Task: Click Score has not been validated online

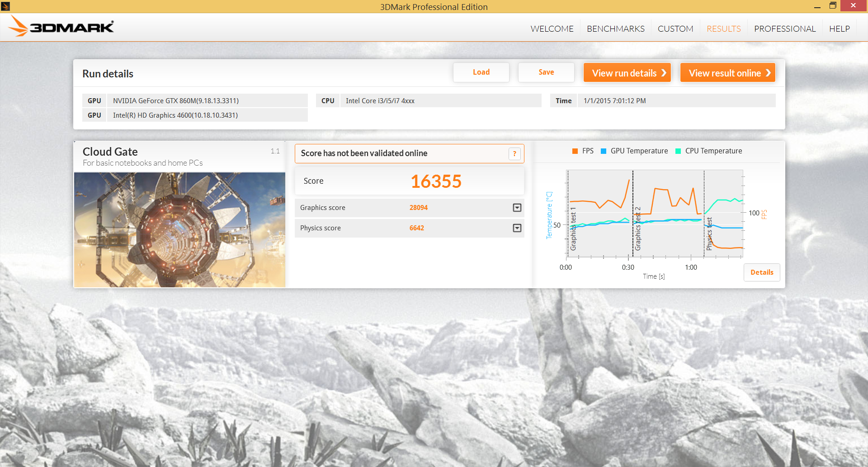Action: (364, 153)
